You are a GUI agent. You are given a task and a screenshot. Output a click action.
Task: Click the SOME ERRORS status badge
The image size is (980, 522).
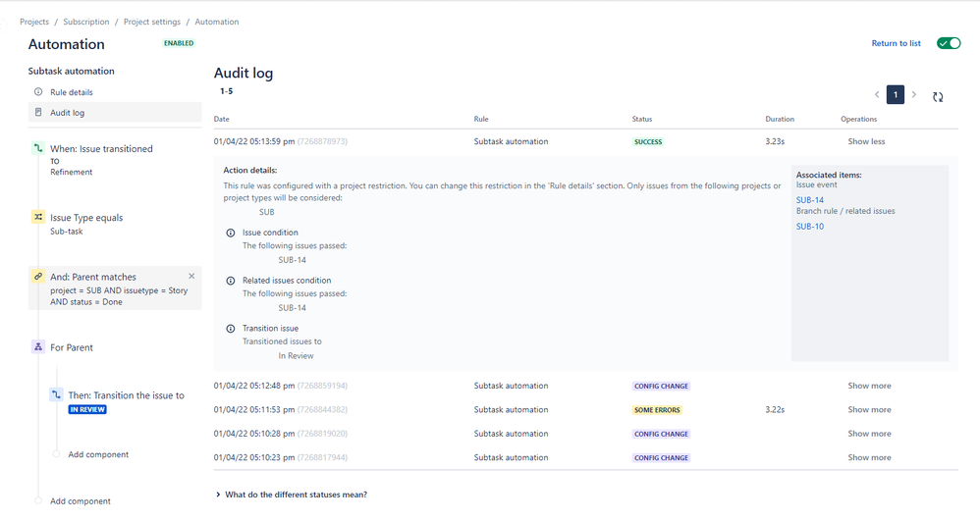pyautogui.click(x=657, y=410)
